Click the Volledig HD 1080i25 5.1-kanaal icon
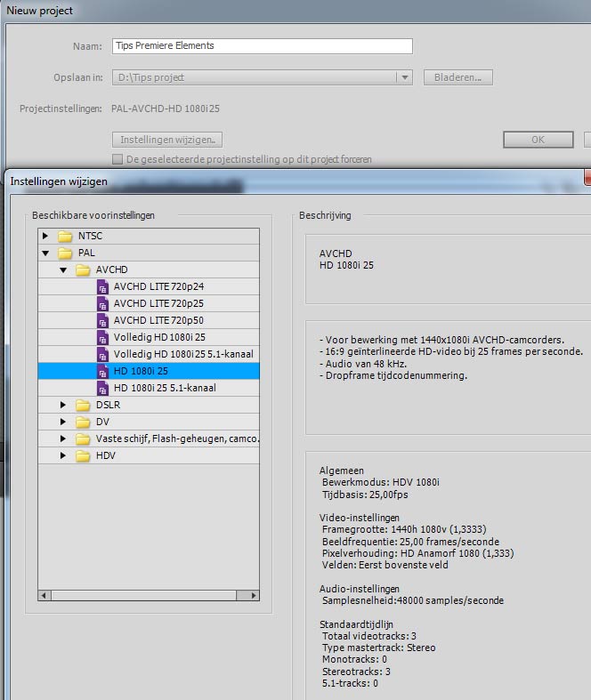Viewport: 591px width, 700px height. click(102, 355)
